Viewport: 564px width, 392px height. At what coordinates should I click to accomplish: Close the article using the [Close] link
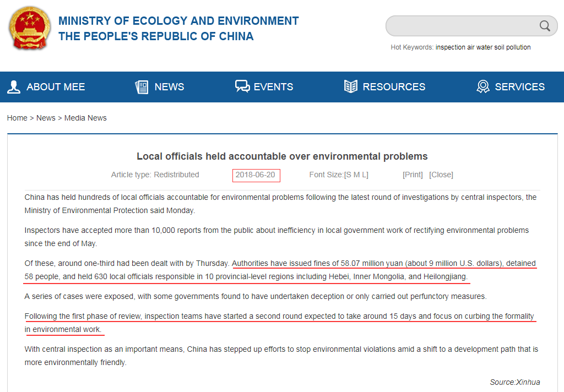click(441, 175)
